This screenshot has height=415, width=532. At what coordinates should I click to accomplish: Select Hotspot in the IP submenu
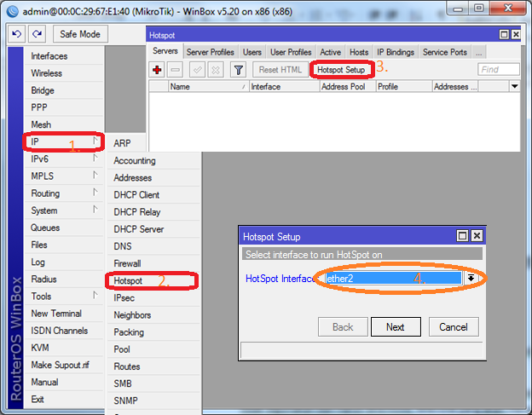click(x=153, y=280)
